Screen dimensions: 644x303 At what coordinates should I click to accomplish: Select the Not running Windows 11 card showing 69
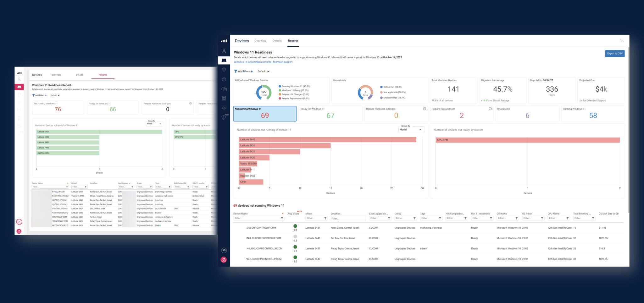click(265, 113)
